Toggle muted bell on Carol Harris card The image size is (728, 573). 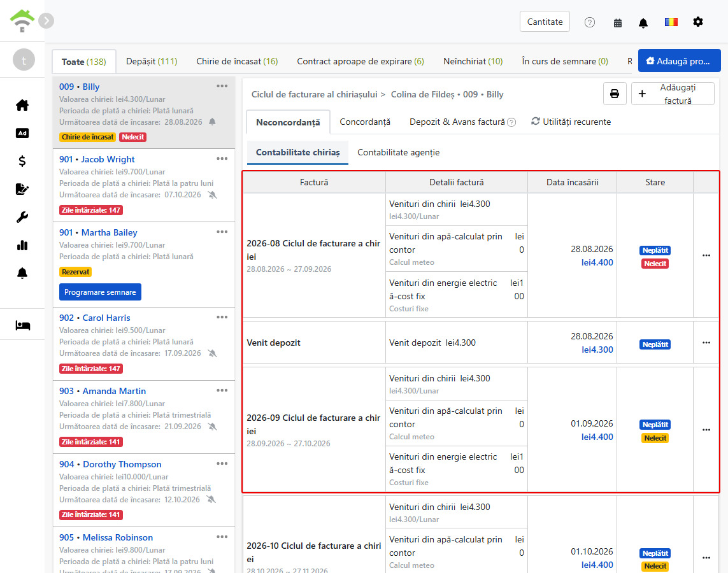[212, 353]
